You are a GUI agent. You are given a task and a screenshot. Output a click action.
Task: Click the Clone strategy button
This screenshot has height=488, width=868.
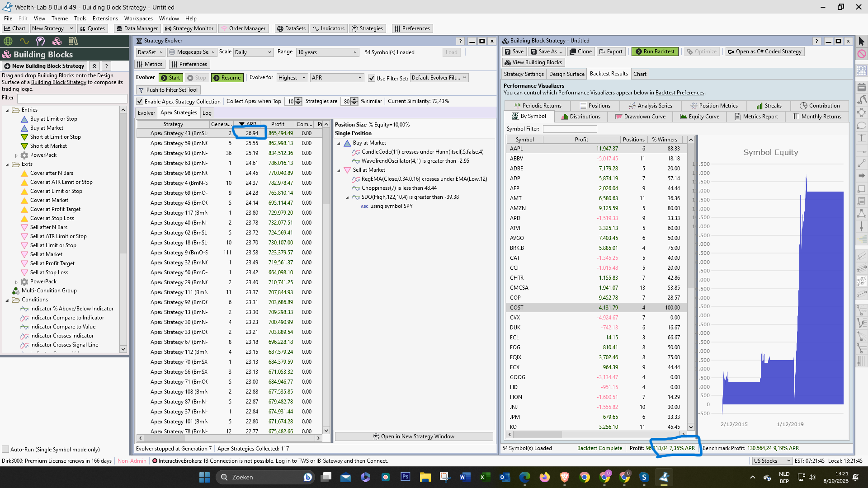[x=580, y=52]
